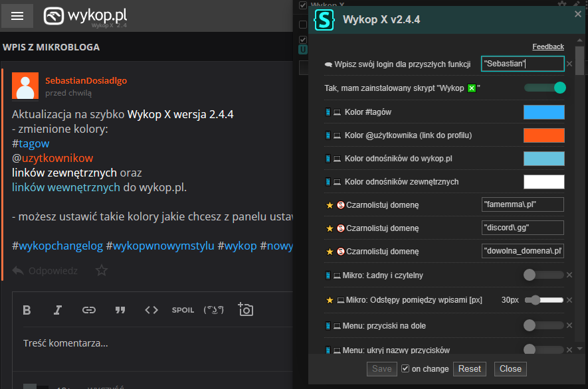Open the lenny face emoticon picker

[214, 310]
